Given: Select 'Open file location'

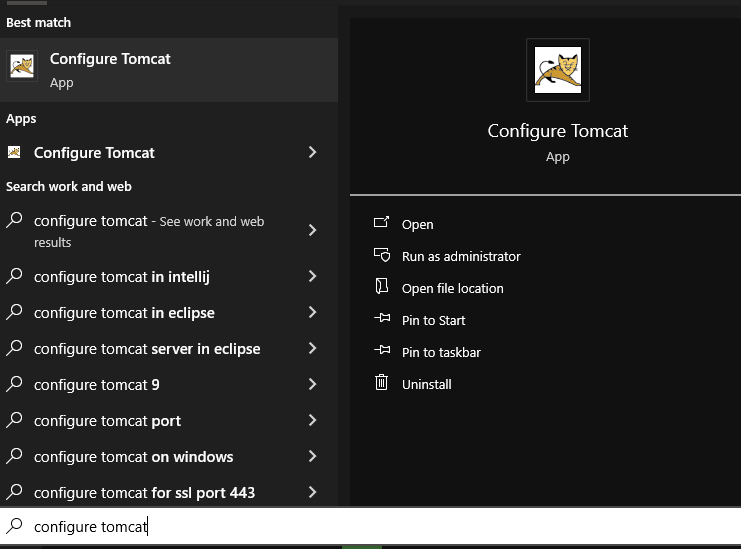Looking at the screenshot, I should (453, 289).
